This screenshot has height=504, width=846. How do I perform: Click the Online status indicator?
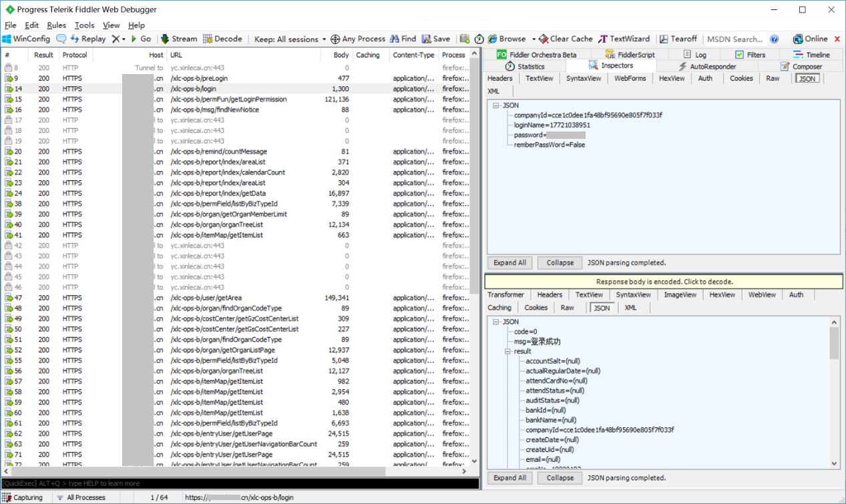810,39
